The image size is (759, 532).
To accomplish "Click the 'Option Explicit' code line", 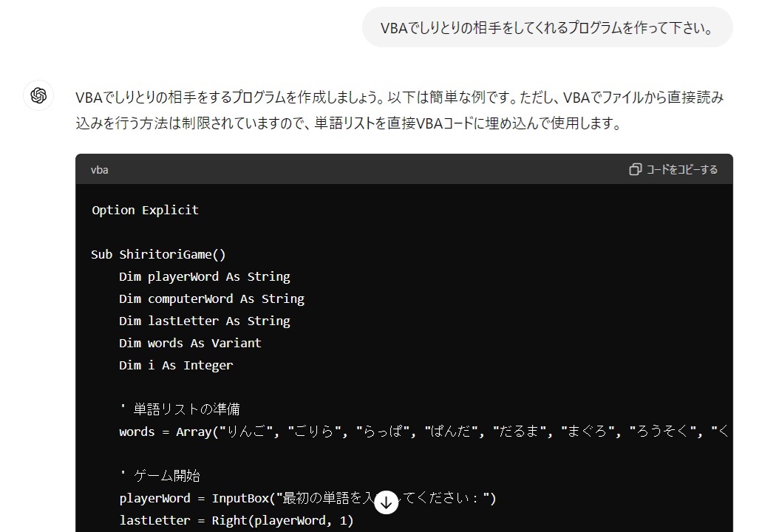I will pyautogui.click(x=145, y=210).
